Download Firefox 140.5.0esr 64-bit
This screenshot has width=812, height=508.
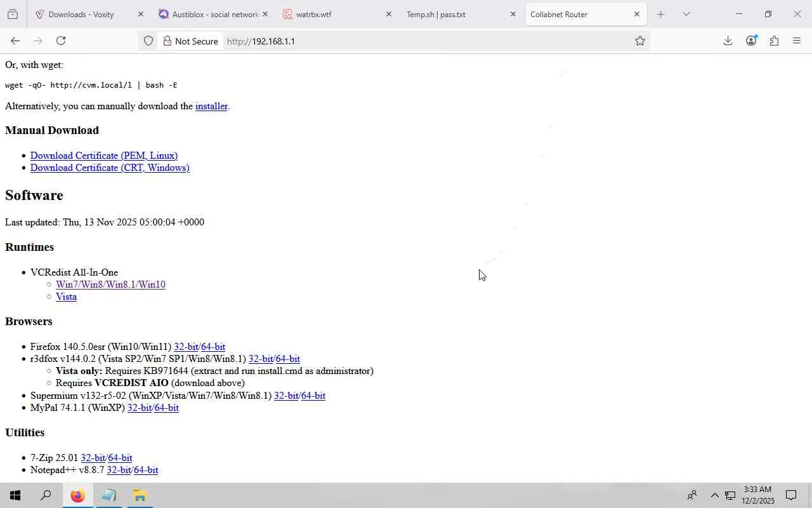click(213, 347)
